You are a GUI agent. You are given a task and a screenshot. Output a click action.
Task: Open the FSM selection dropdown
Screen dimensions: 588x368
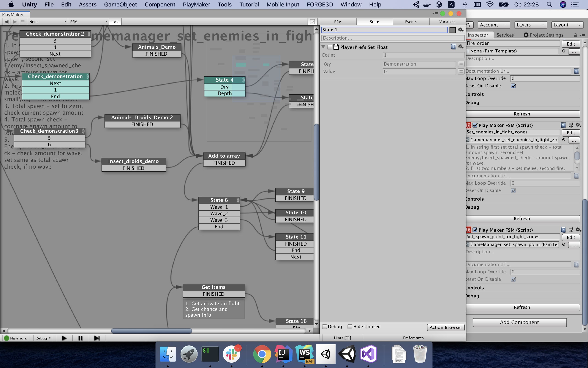coord(88,22)
